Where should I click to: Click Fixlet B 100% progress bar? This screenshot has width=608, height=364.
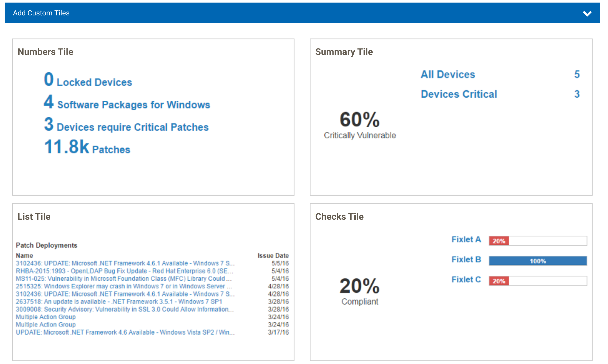point(538,261)
